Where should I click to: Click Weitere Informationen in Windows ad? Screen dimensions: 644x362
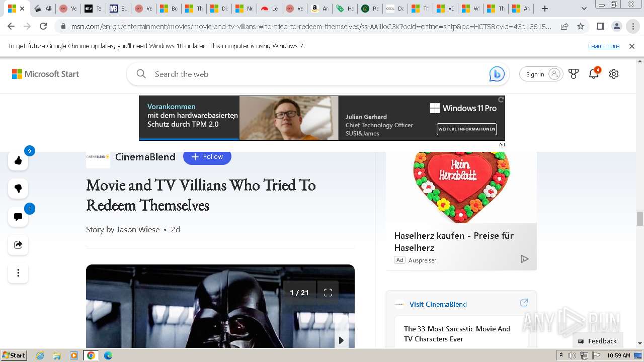coord(466,129)
